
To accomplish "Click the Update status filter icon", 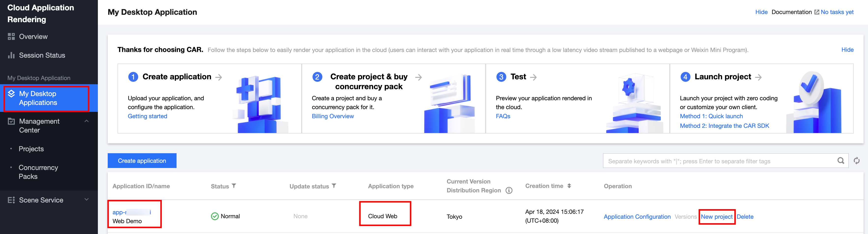I will 334,186.
